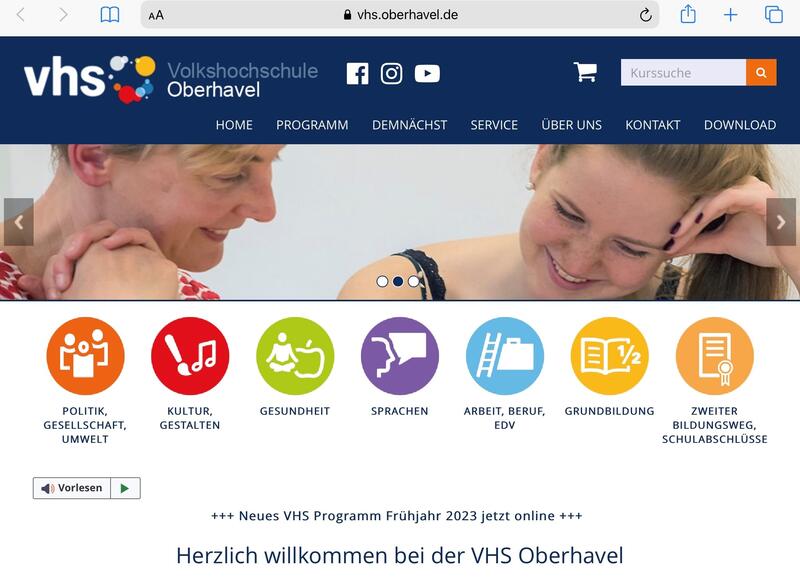Screen dimensions: 800x582
Task: Select the second carousel slide dot
Action: [x=398, y=281]
